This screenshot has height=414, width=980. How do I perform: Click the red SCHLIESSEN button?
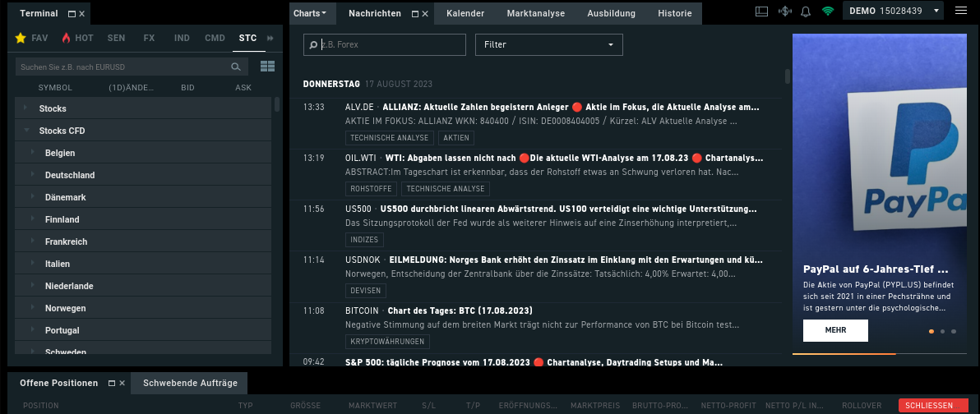(x=933, y=405)
